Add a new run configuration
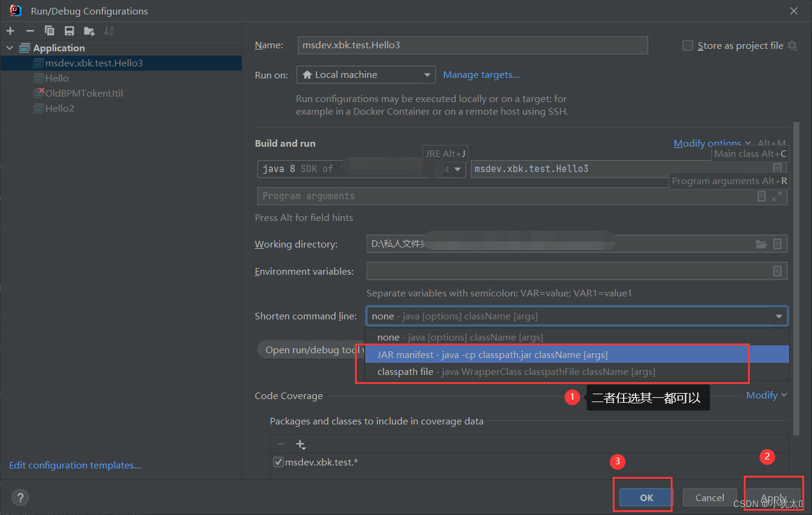The height and width of the screenshot is (515, 812). click(10, 31)
